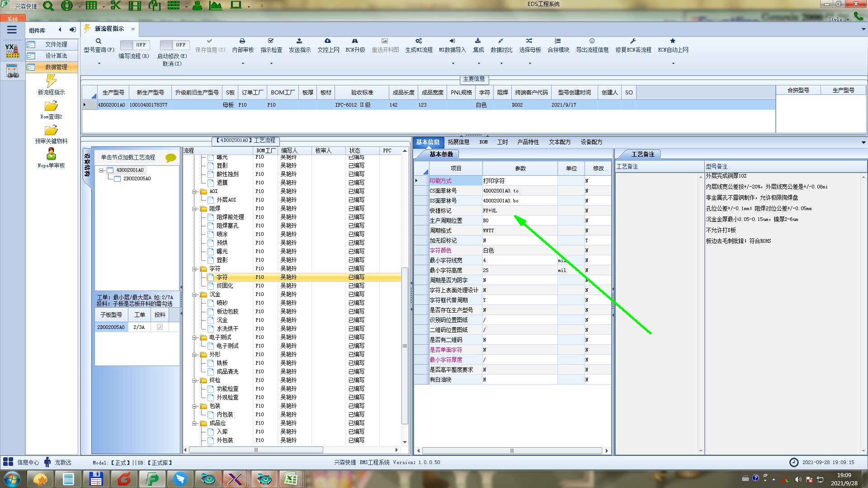The width and height of the screenshot is (868, 488).
Task: Open the ECN自动上网 dropdown arrow
Action: (x=673, y=63)
